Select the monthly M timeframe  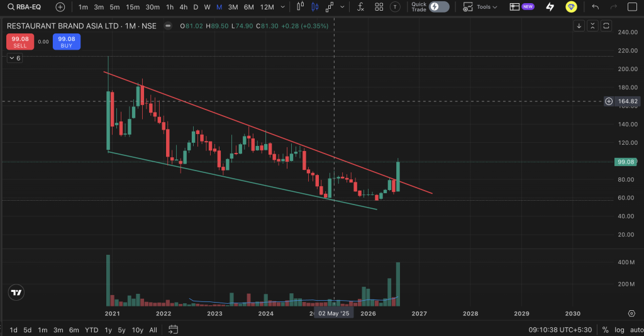click(x=219, y=7)
